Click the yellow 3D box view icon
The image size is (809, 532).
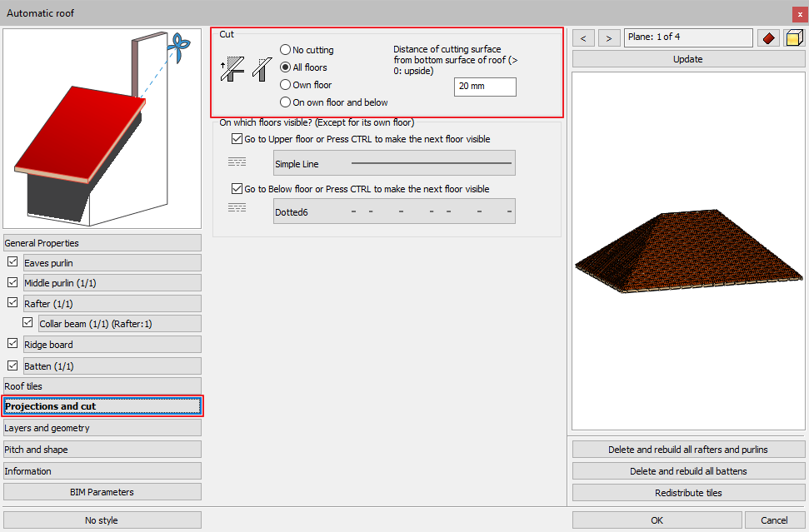point(793,38)
